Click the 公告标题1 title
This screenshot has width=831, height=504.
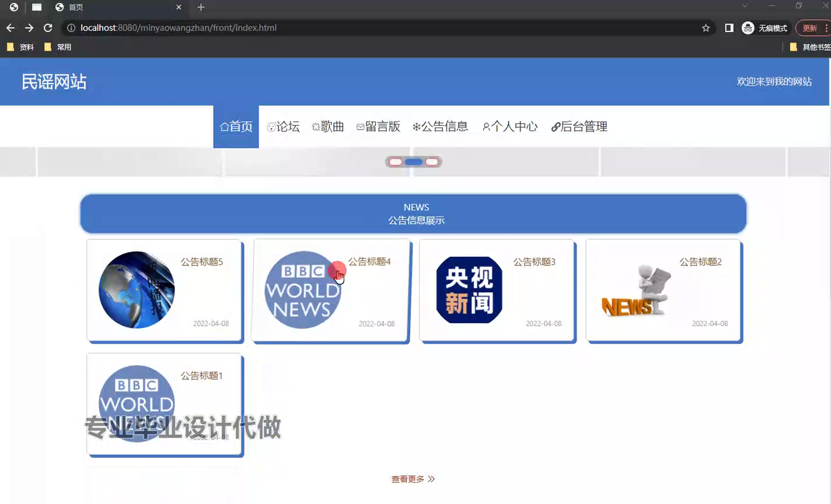click(202, 376)
